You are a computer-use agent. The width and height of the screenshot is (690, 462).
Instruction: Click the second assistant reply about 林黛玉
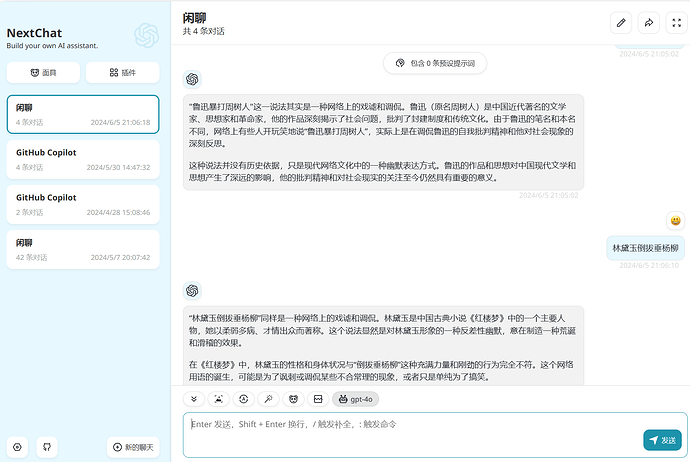pos(383,346)
